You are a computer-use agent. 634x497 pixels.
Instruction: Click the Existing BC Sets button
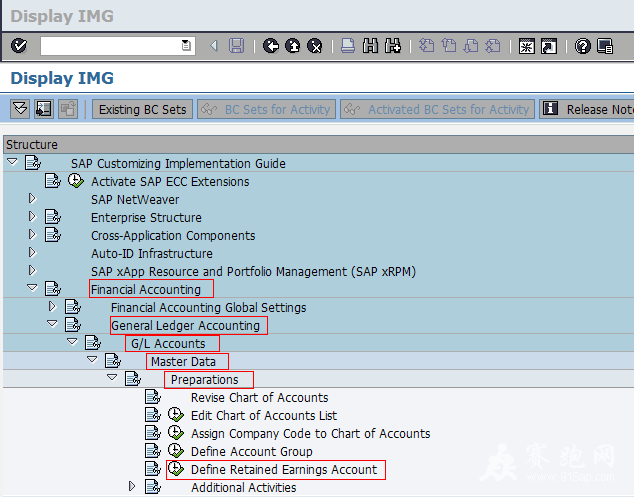(142, 109)
